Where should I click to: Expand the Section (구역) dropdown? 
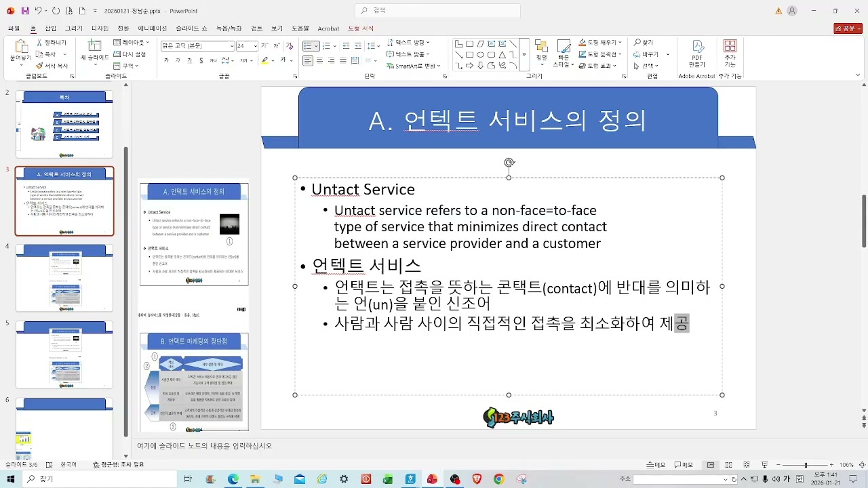[127, 66]
